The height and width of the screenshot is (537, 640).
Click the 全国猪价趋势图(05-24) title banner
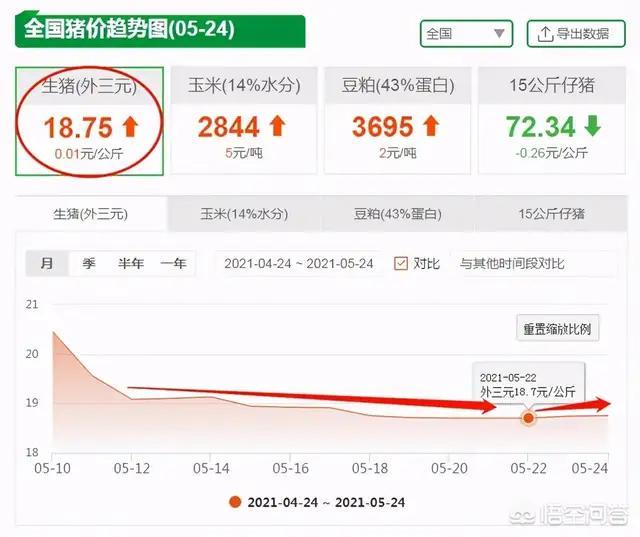pyautogui.click(x=160, y=31)
